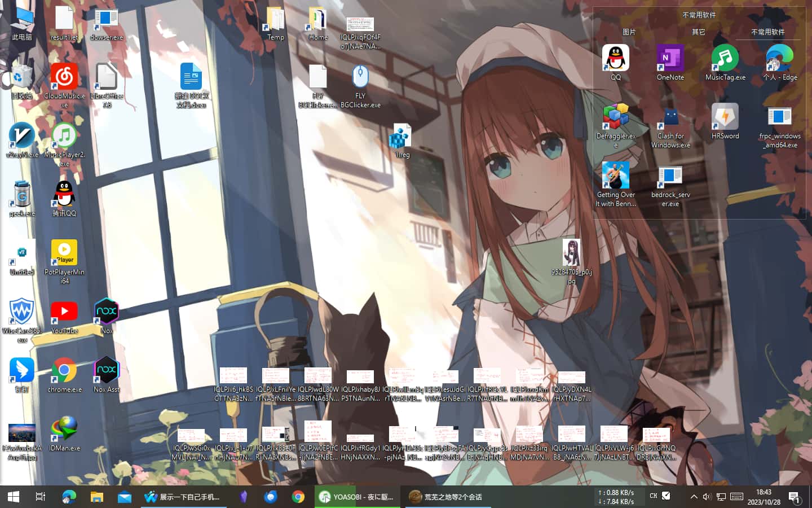Switch to the 其它 fence tab
This screenshot has width=812, height=508.
pos(699,32)
